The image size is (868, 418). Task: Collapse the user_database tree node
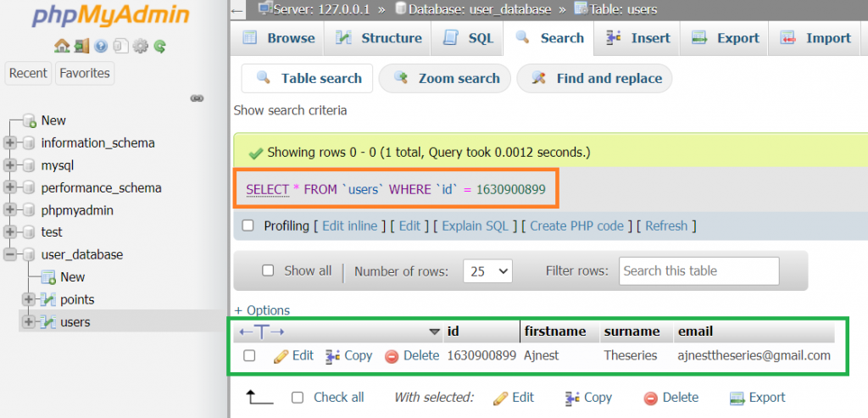(9, 254)
